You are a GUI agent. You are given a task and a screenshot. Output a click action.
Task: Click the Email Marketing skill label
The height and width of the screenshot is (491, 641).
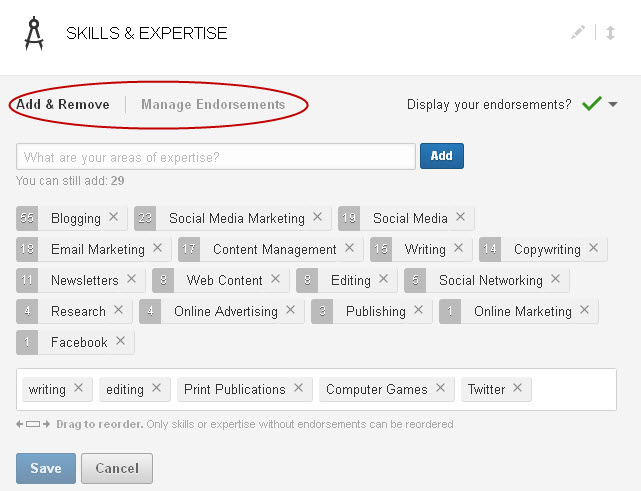[x=98, y=249]
